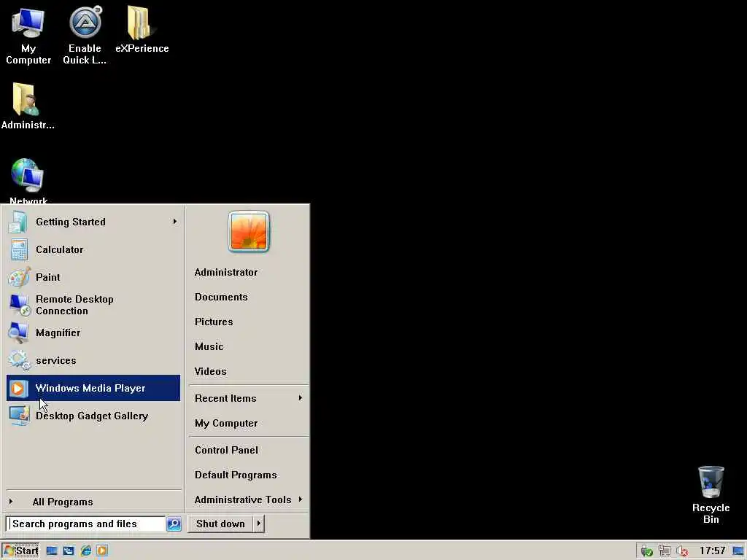The width and height of the screenshot is (747, 560).
Task: Open Desktop Gadget Gallery entry
Action: (x=93, y=416)
